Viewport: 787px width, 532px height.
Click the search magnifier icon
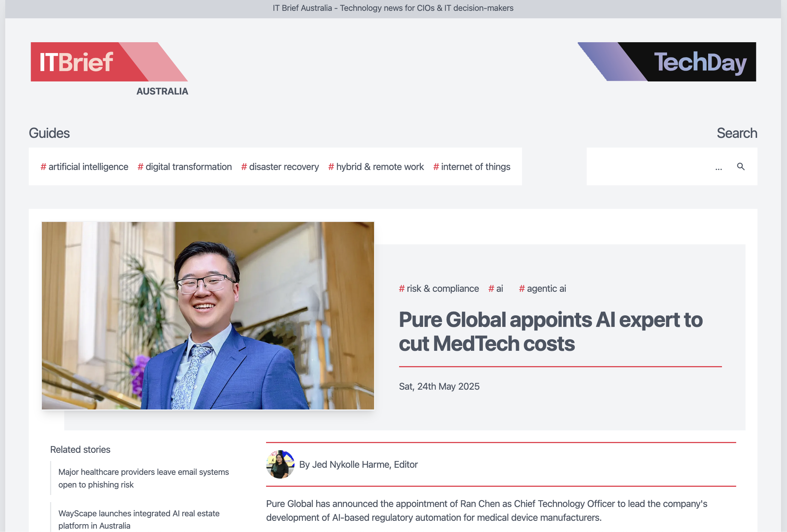[x=741, y=167]
